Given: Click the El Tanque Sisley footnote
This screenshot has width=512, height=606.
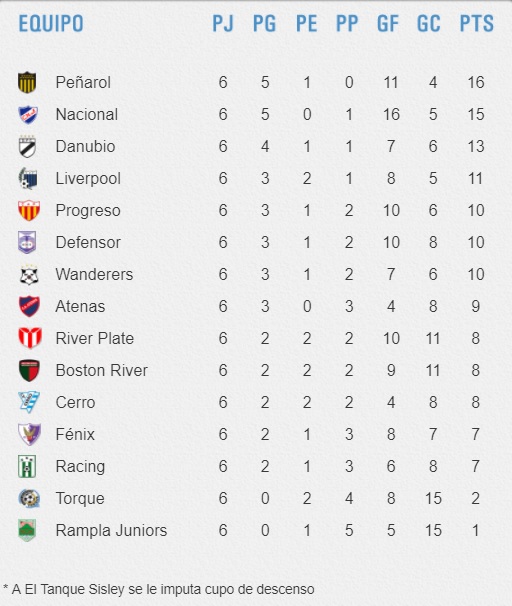Looking at the screenshot, I should click(x=158, y=589).
